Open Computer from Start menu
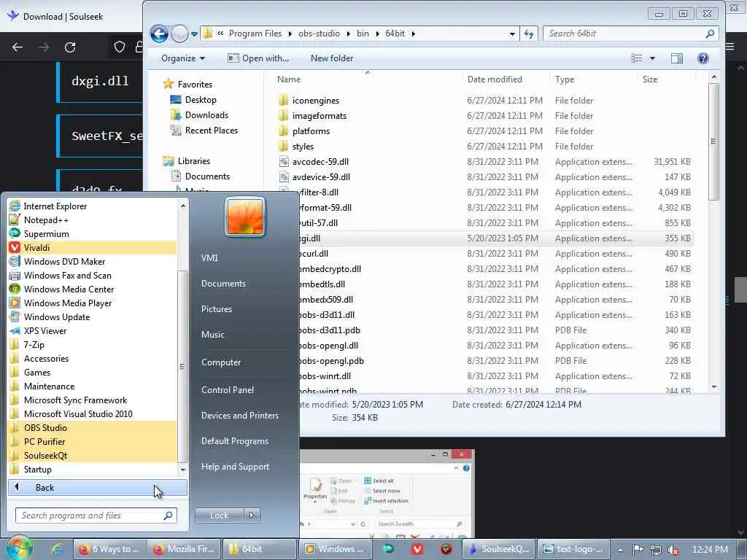This screenshot has height=560, width=747. pos(221,362)
